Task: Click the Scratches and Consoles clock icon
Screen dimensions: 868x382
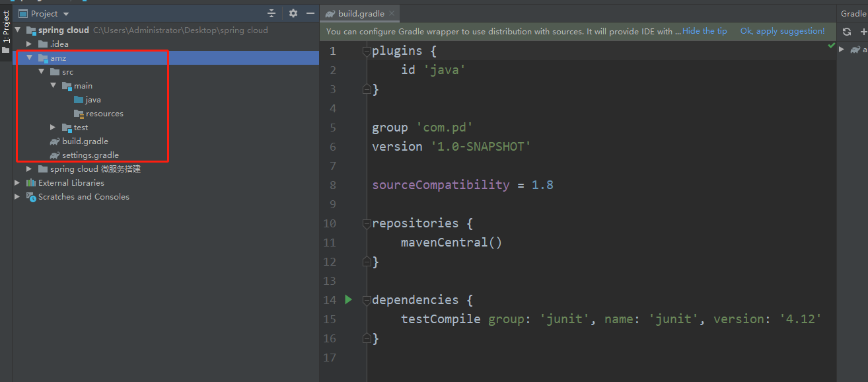Action: point(31,197)
